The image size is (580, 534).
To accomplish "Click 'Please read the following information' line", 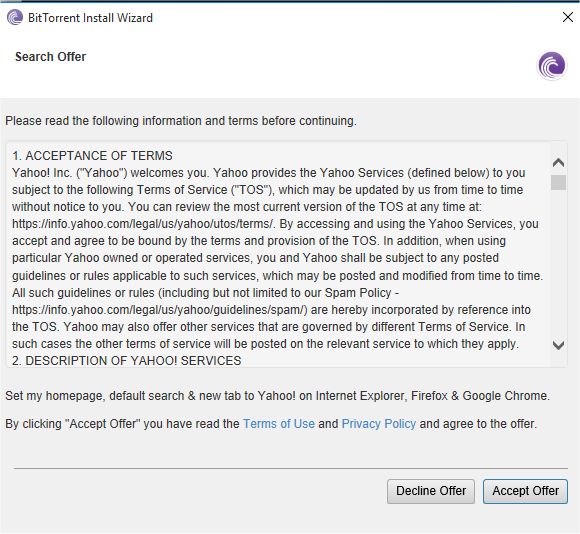I will 181,121.
